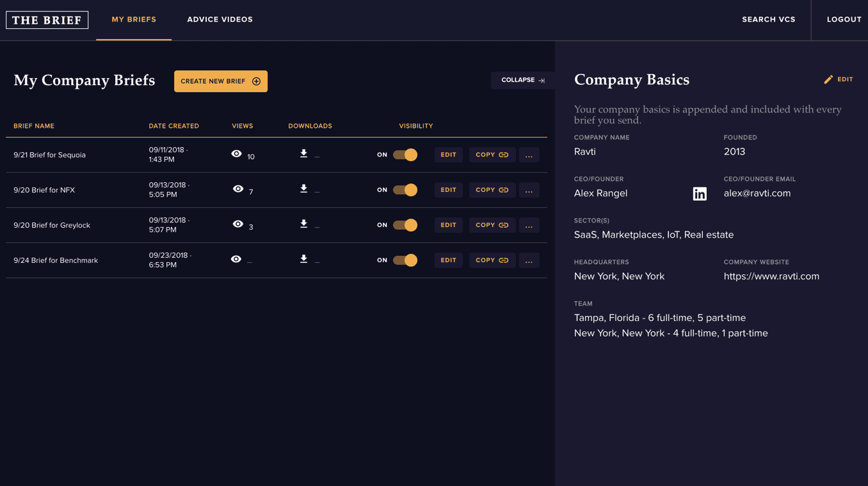
Task: Click the eye views icon for Sequoia brief
Action: (236, 154)
